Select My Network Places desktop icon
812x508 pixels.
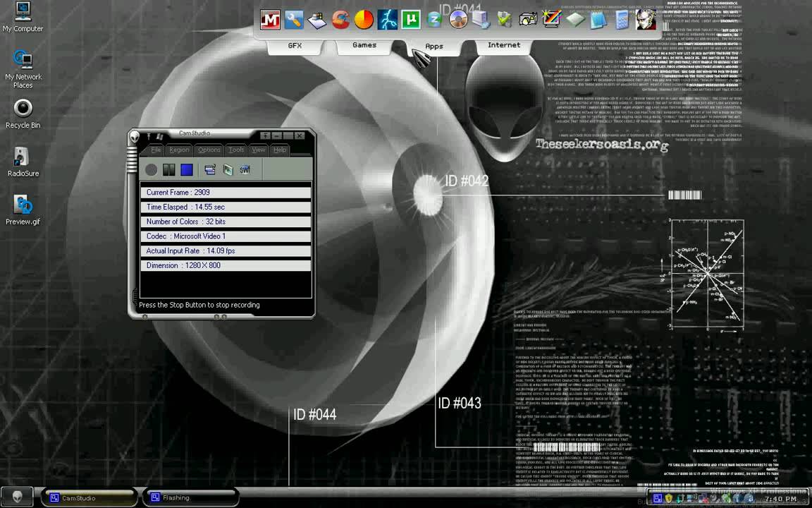tap(23, 69)
